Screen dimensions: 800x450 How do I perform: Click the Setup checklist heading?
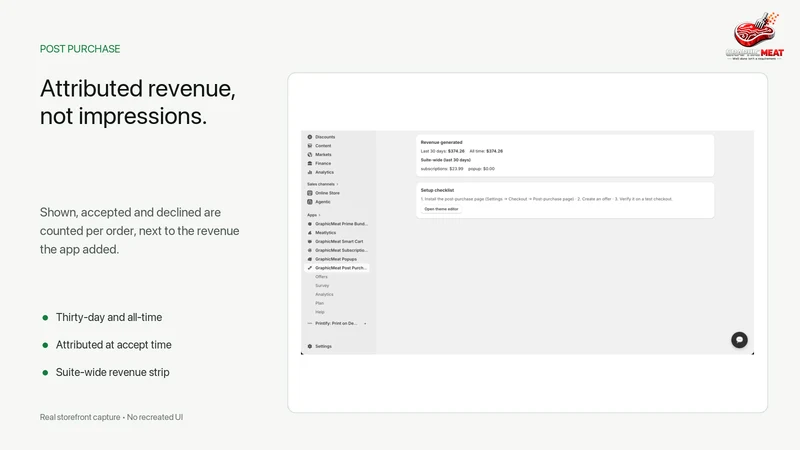[437, 190]
